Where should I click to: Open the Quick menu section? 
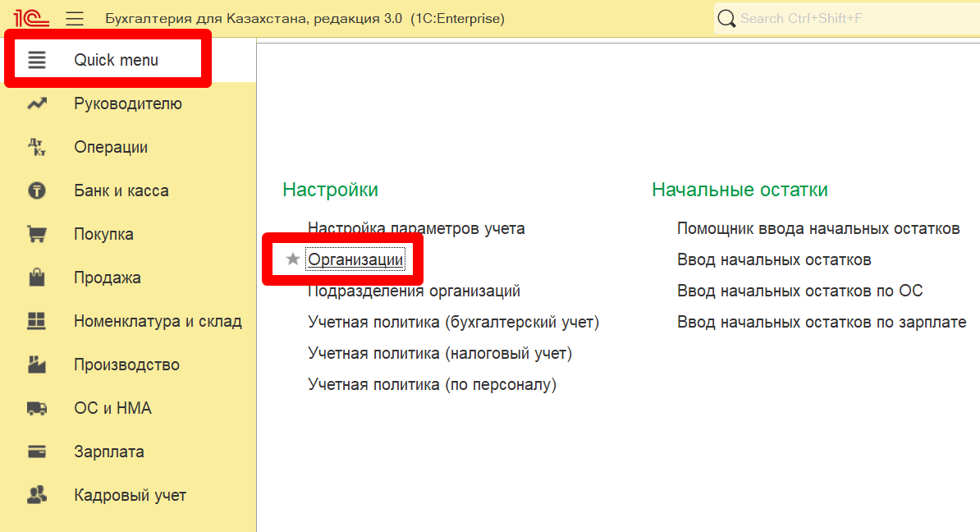[116, 60]
